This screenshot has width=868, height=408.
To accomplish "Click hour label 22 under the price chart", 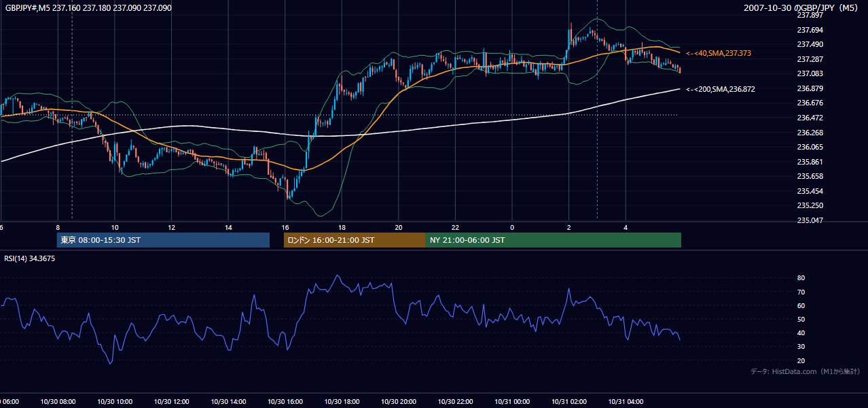I will (455, 227).
